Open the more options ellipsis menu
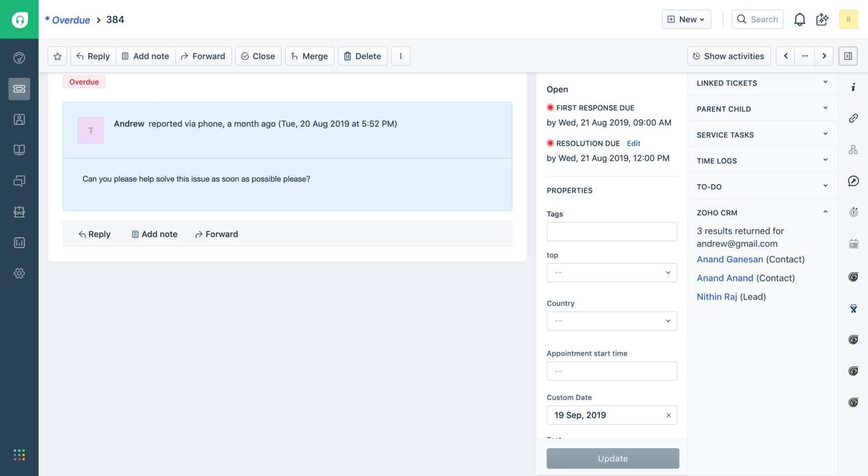 [805, 56]
